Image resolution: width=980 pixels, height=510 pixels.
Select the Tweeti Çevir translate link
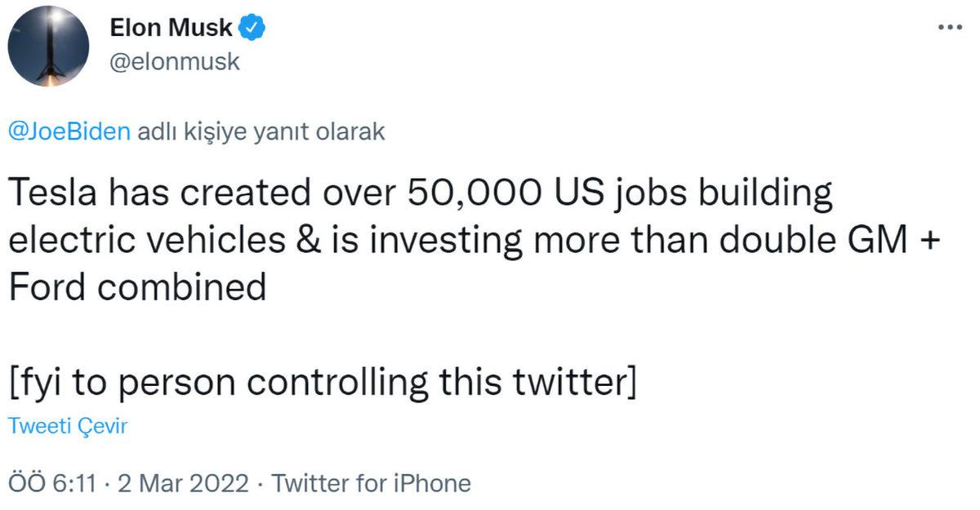(67, 425)
